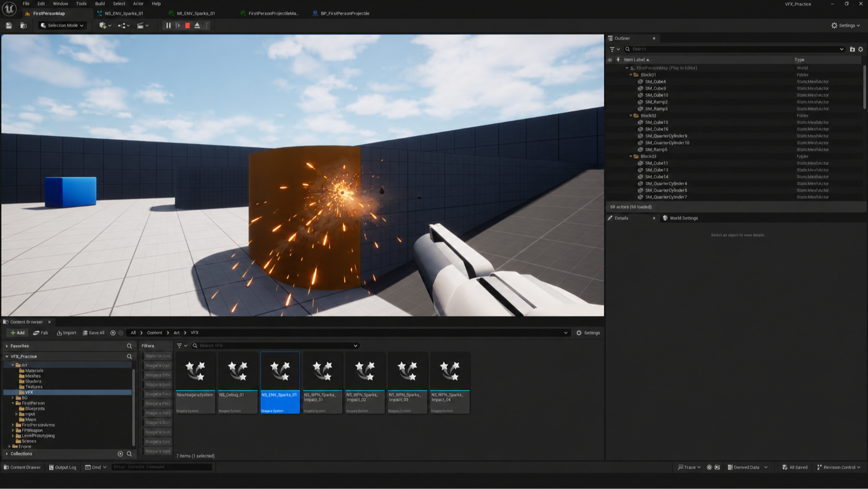Viewport: 868px width, 489px height.
Task: Open Fab from the Content Browser toolbar
Action: tap(40, 333)
